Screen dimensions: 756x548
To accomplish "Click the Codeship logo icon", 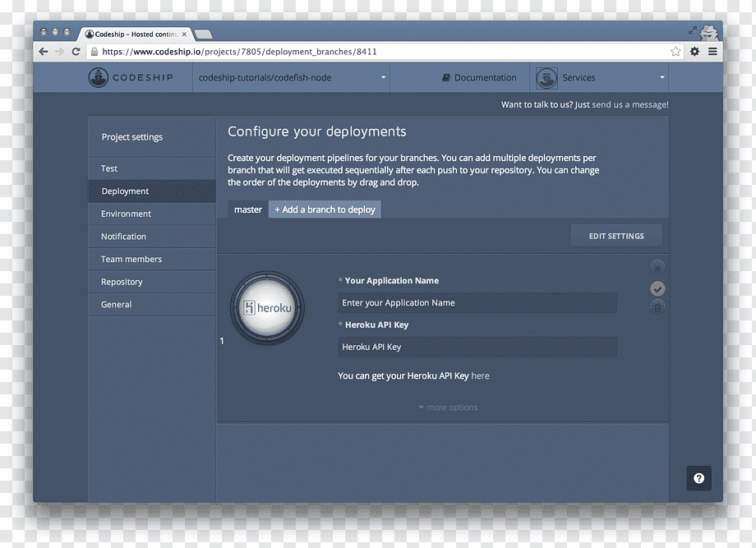I will (x=99, y=77).
